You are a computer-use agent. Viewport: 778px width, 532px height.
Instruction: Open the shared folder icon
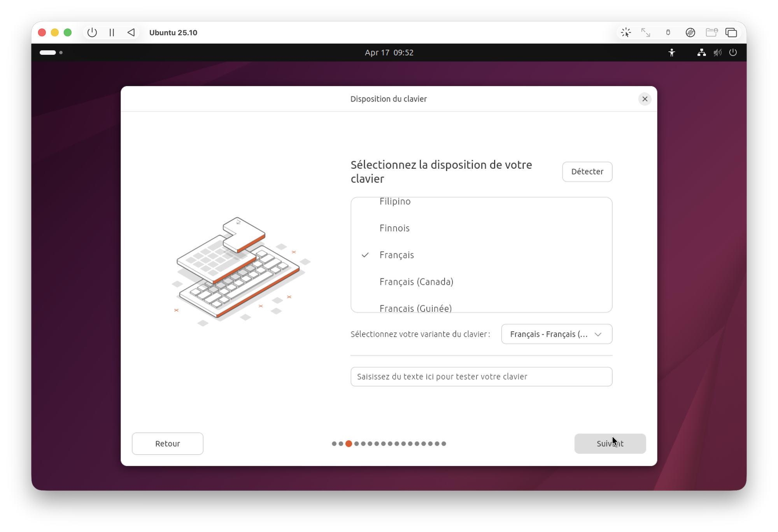711,33
